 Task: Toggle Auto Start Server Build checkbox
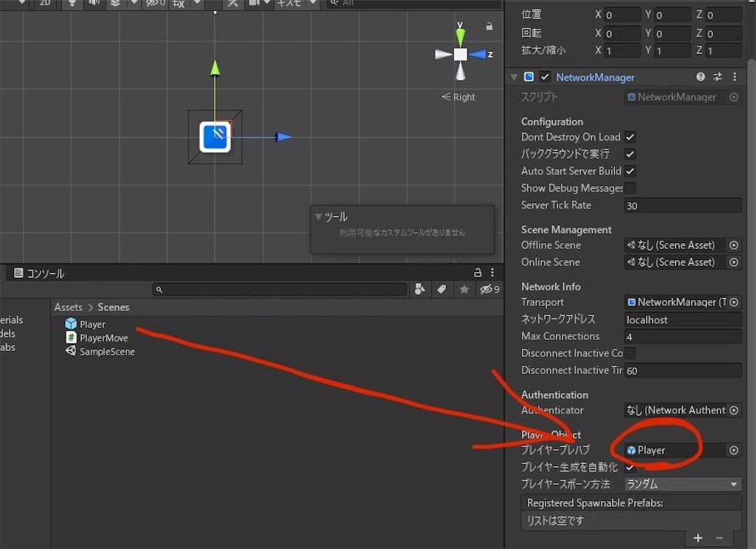tap(630, 171)
